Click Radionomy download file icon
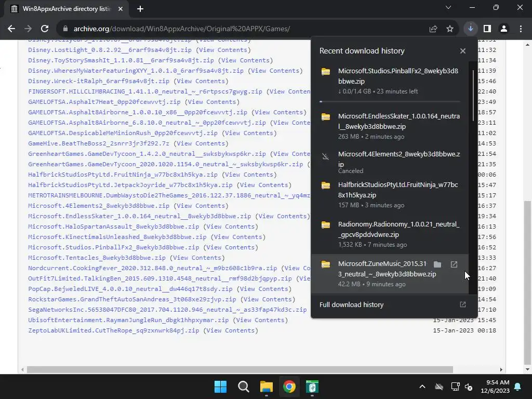This screenshot has height=399, width=532. point(326,224)
